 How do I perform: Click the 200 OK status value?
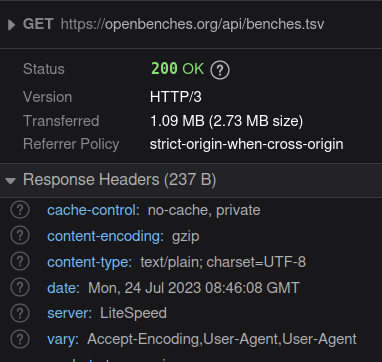coord(177,69)
